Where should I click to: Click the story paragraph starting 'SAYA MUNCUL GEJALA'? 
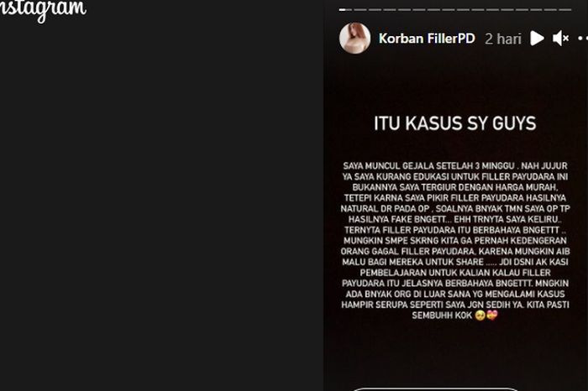tap(455, 241)
